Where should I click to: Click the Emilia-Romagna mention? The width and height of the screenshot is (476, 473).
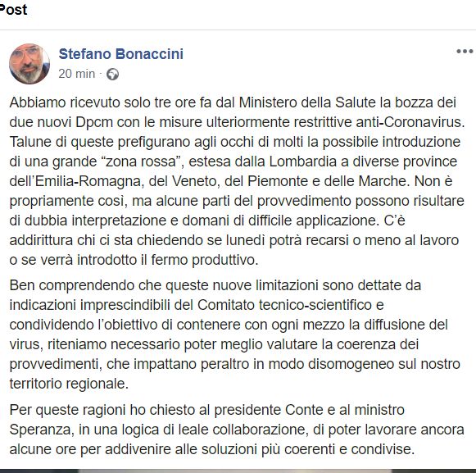pyautogui.click(x=88, y=181)
